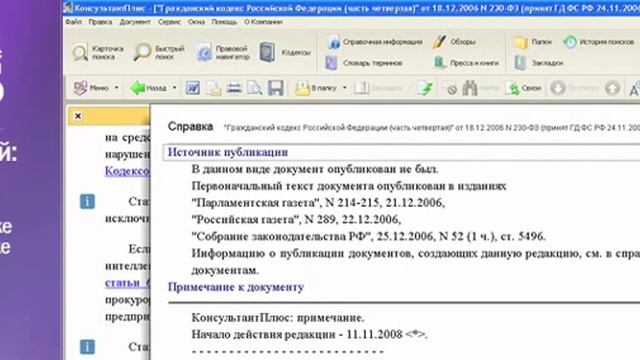Open Обзоры reviews
Screen dimensions: 640x360
tap(455, 42)
